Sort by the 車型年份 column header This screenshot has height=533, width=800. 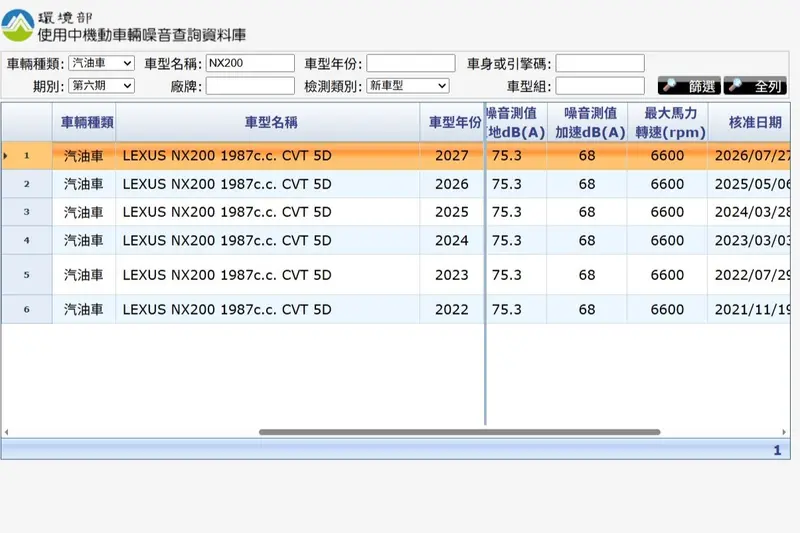[x=452, y=122]
